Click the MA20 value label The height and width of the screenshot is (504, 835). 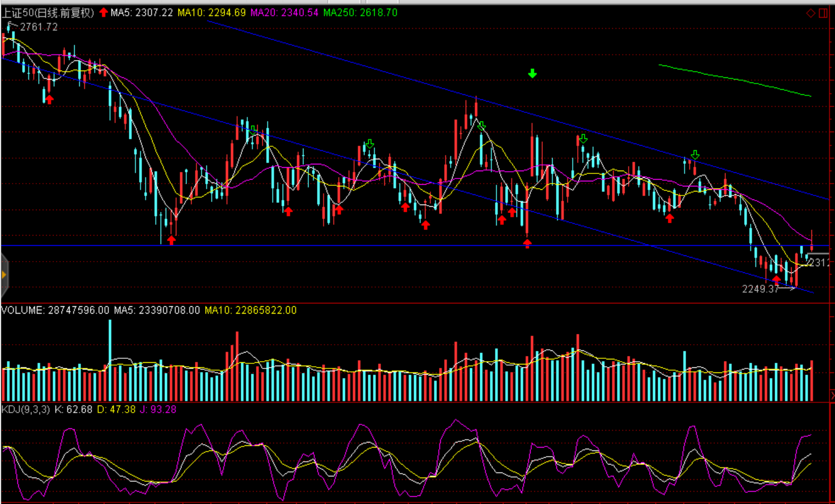click(x=284, y=12)
